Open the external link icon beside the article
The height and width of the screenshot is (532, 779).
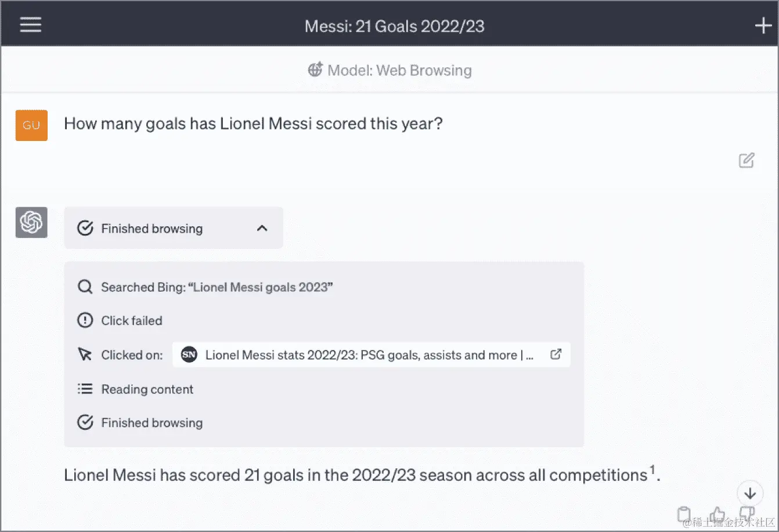click(x=556, y=354)
